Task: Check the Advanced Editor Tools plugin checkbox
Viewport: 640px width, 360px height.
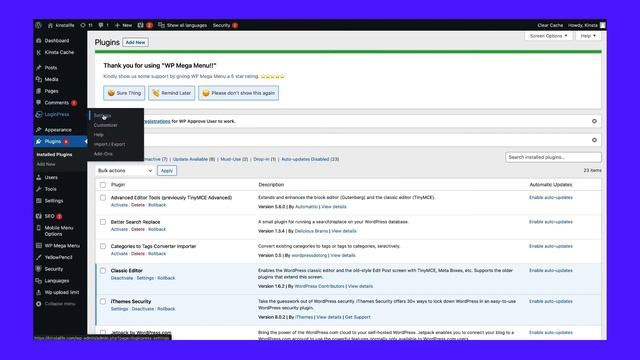Action: coord(103,198)
